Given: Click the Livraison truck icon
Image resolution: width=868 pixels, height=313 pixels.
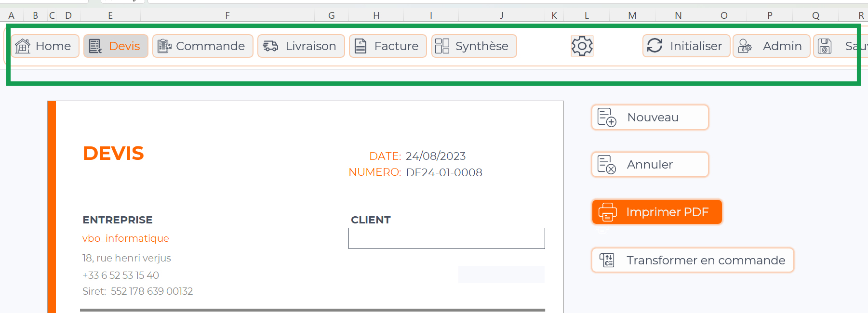Looking at the screenshot, I should click(270, 46).
